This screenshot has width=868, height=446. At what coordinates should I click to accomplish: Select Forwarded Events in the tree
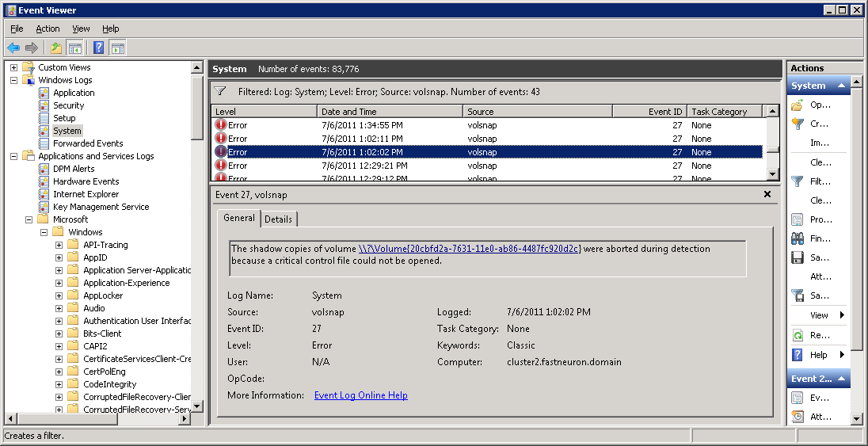tap(88, 143)
